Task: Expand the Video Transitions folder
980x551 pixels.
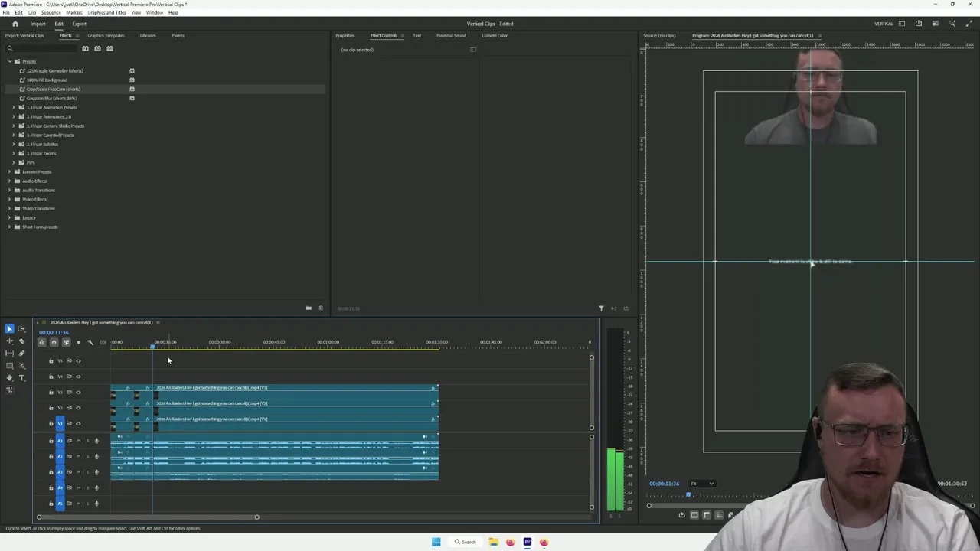Action: coord(10,208)
